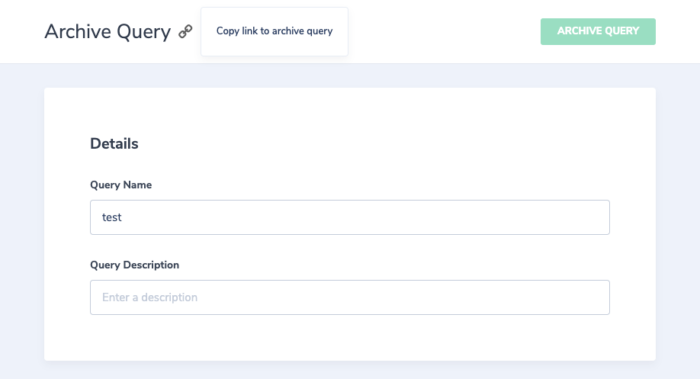Click the empty description field under Query Description

[350, 297]
